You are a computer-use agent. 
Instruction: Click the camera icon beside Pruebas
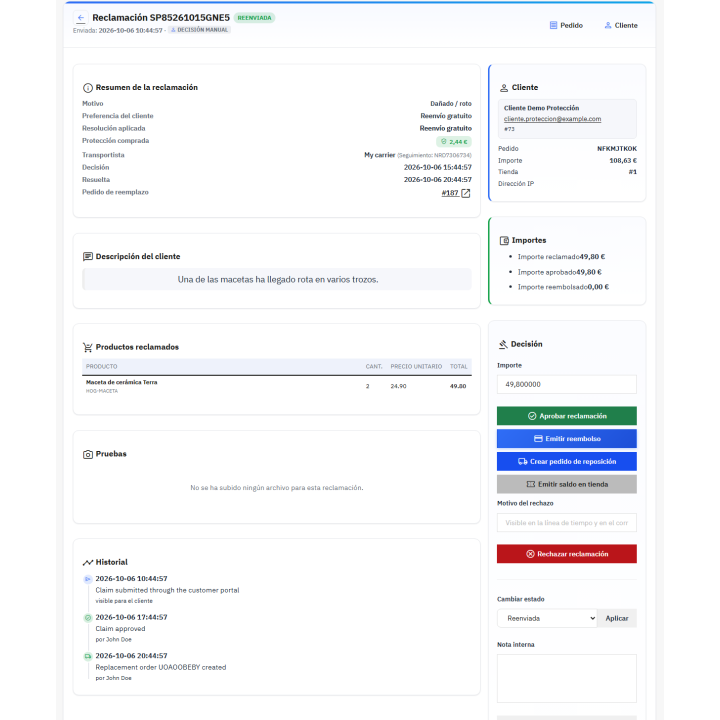88,454
